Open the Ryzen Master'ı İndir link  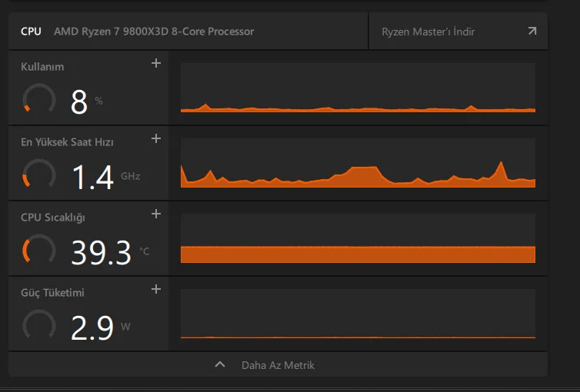[x=458, y=32]
